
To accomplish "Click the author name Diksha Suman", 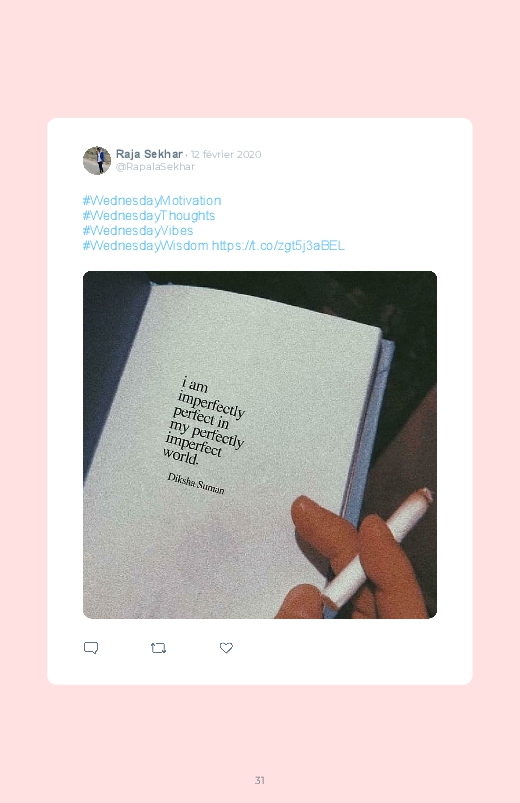I will (x=196, y=483).
